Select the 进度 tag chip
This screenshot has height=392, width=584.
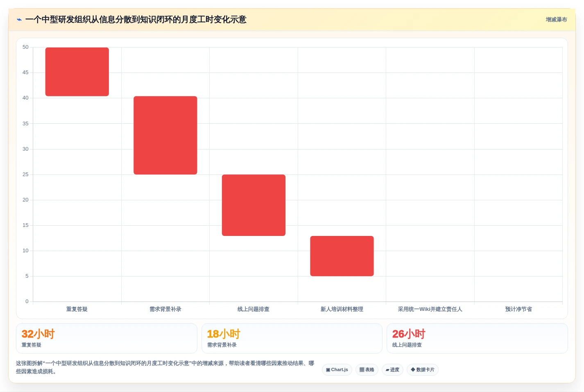[x=392, y=370]
